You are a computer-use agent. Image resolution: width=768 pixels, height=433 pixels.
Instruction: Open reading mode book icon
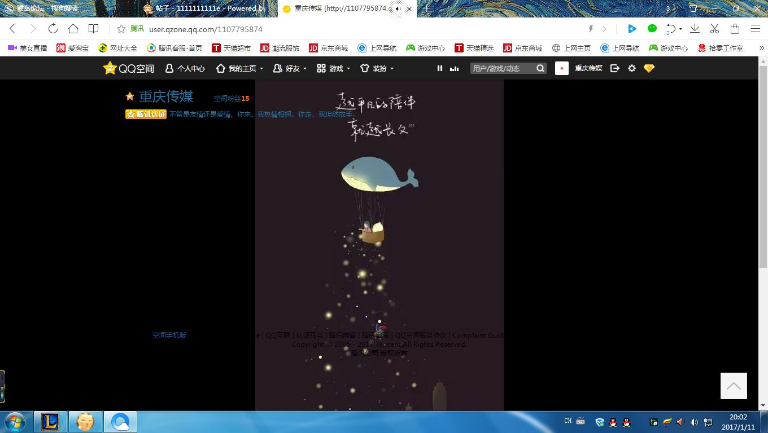tap(93, 29)
